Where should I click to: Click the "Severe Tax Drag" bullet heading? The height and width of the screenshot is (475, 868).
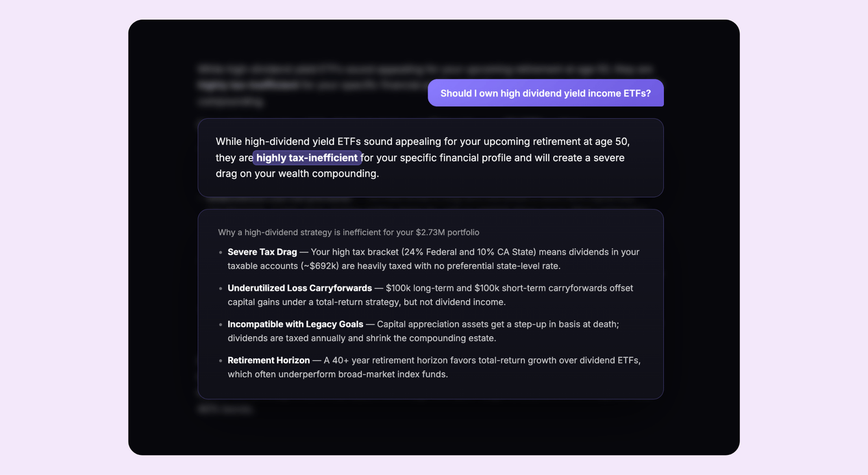click(262, 252)
